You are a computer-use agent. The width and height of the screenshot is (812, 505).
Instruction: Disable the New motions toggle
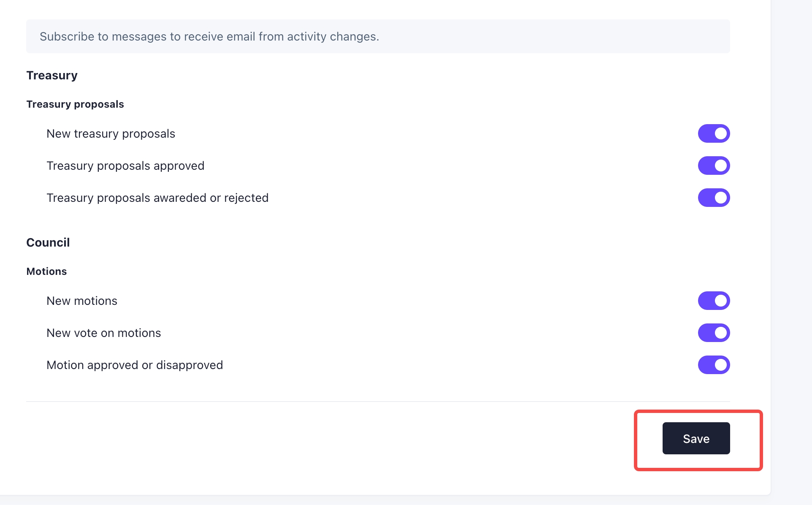(714, 301)
